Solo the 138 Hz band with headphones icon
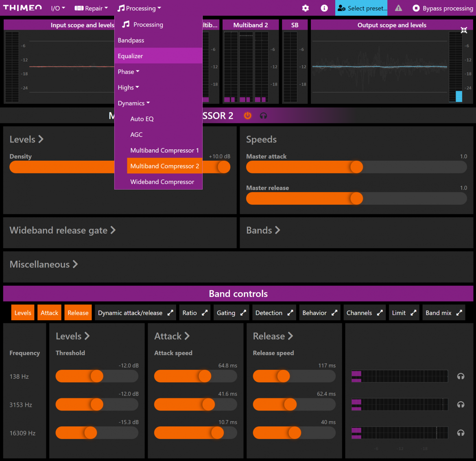The width and height of the screenshot is (476, 461). (461, 376)
